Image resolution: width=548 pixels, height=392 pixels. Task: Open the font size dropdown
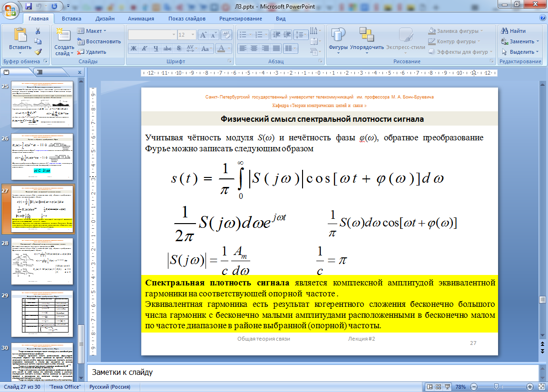click(192, 35)
